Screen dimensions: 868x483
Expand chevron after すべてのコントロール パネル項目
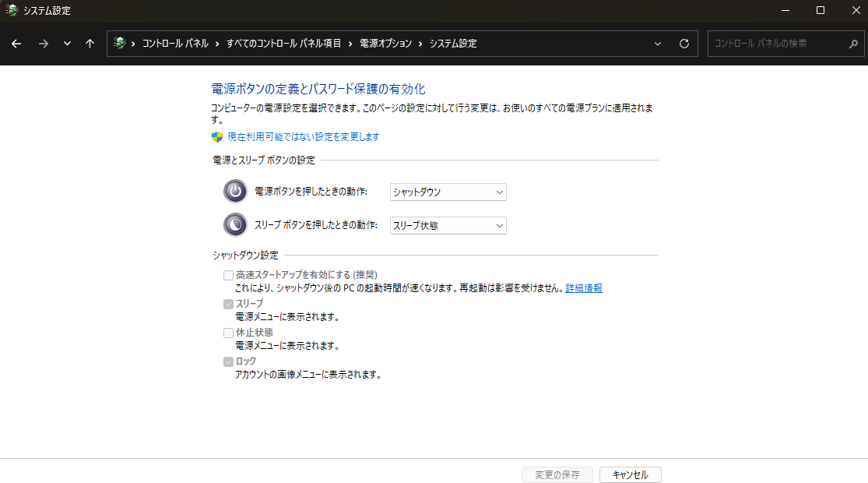click(x=350, y=44)
